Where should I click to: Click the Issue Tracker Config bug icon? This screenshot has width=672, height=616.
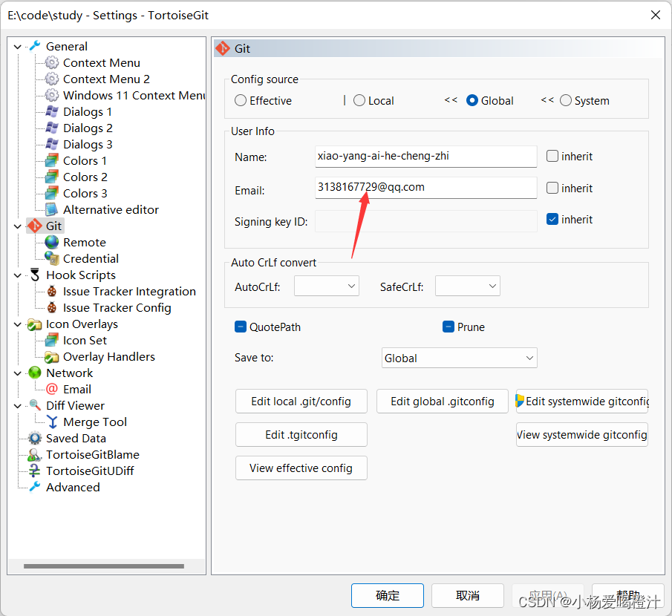click(x=52, y=307)
